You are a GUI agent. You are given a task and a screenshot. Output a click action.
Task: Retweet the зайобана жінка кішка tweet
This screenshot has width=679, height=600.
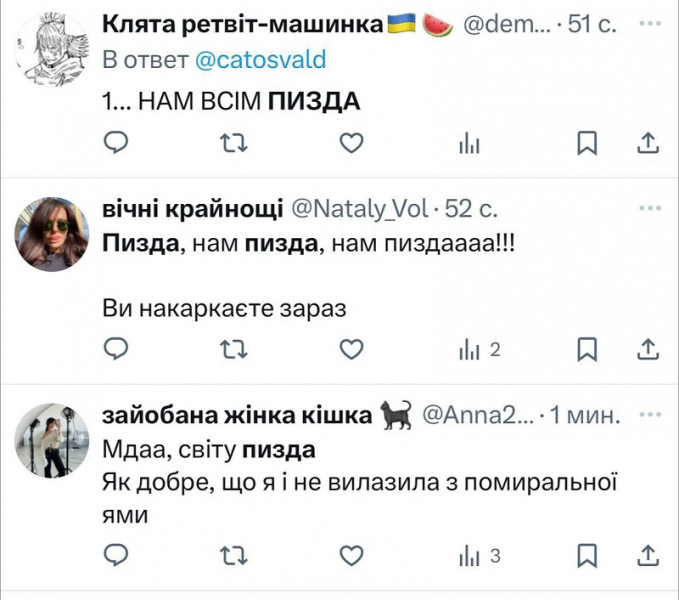[234, 555]
